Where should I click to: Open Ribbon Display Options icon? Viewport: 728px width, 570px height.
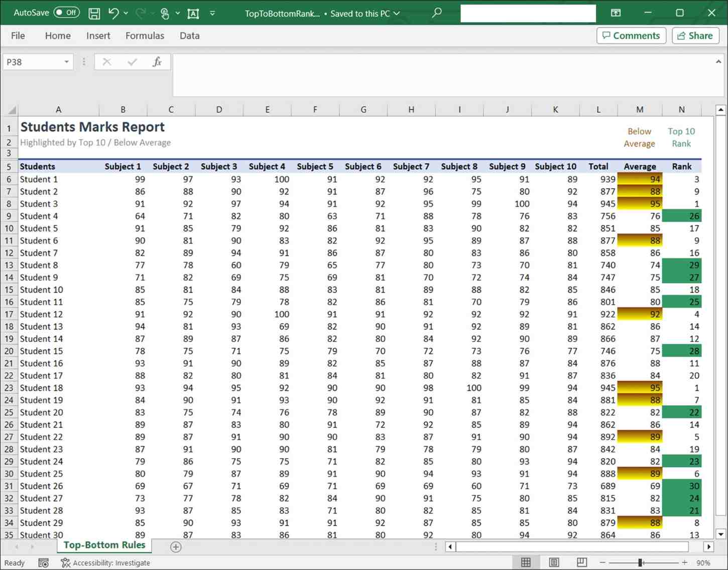point(616,13)
